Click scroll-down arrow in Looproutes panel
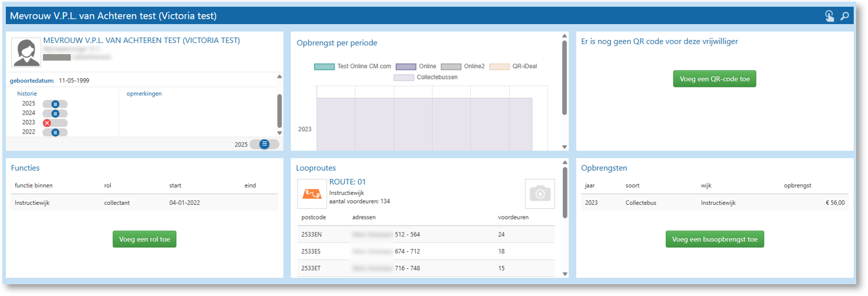 tap(564, 274)
